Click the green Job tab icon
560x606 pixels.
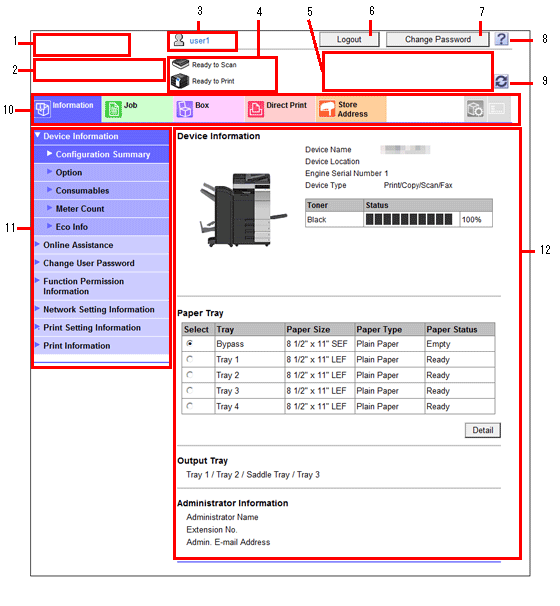tap(113, 109)
